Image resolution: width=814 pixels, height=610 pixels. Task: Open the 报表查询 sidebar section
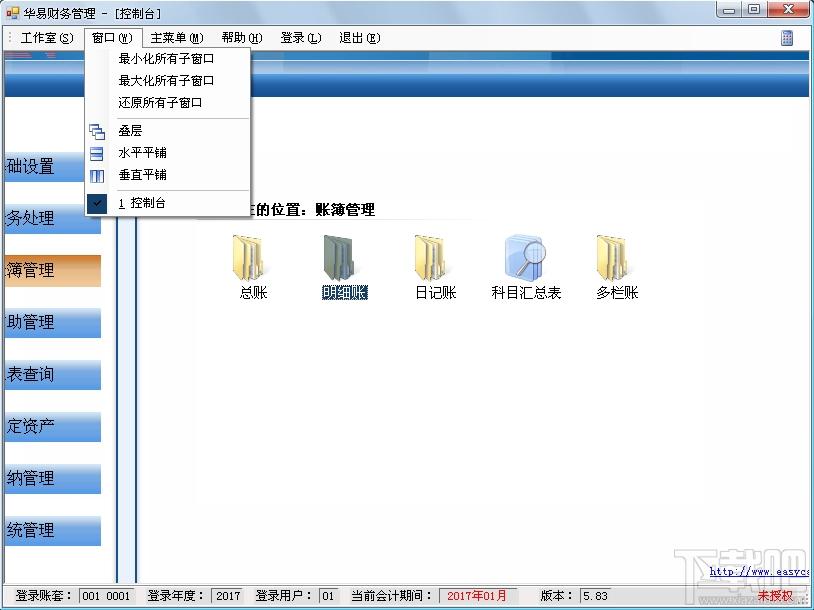pos(53,374)
